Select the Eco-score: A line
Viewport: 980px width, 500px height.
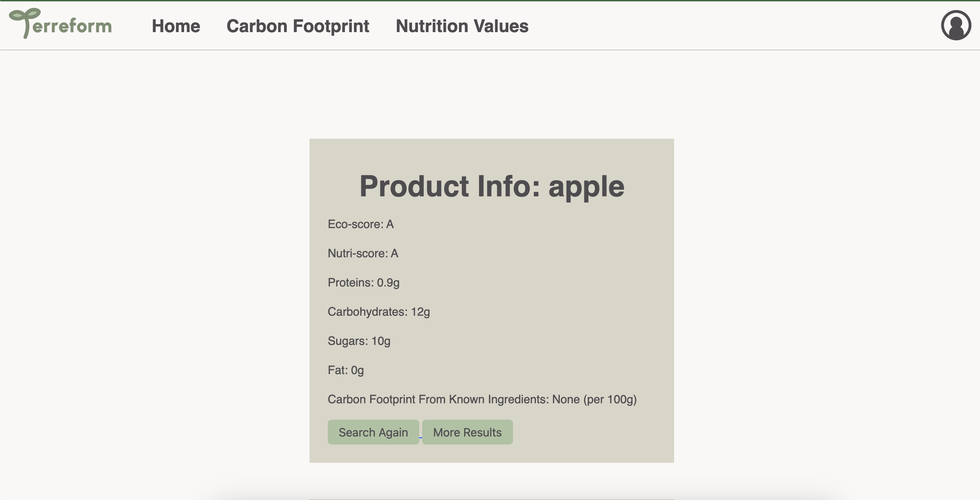(x=361, y=224)
